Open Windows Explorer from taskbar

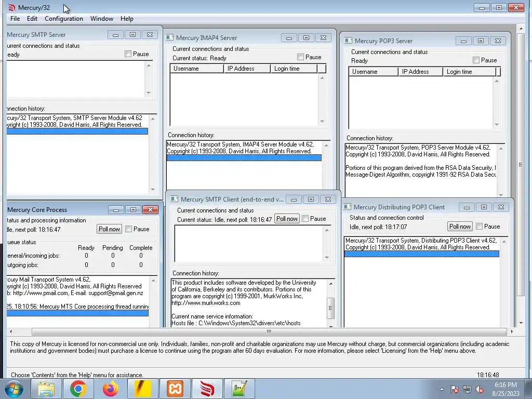(46, 389)
